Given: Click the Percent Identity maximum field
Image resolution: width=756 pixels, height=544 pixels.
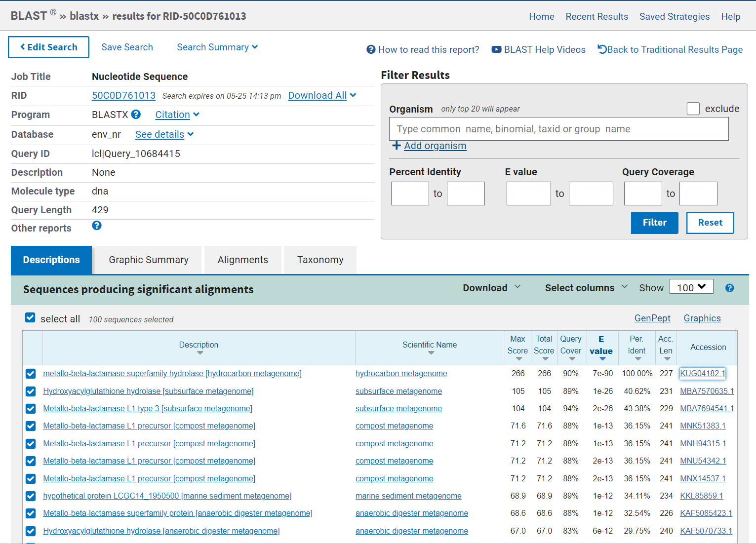Looking at the screenshot, I should tap(466, 194).
